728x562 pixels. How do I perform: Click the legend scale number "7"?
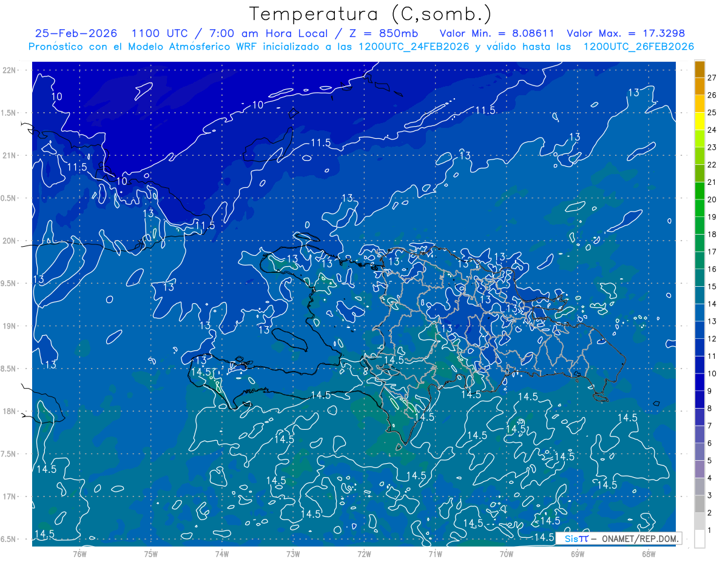click(709, 426)
